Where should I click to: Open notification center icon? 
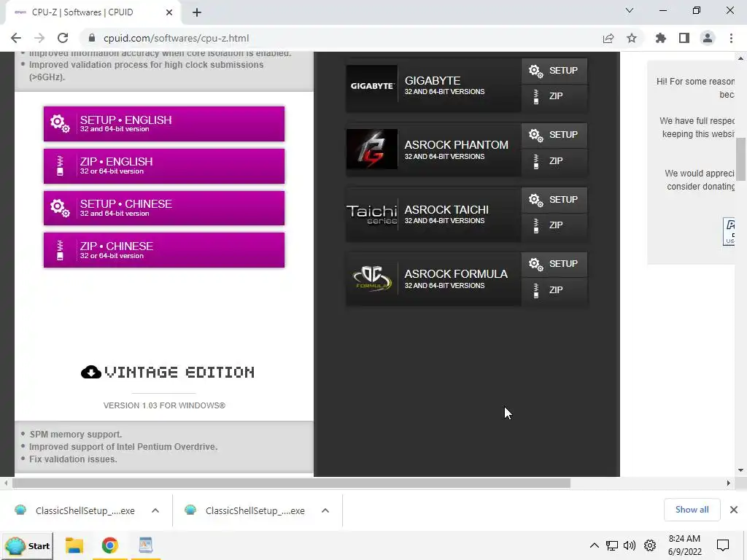coord(723,545)
